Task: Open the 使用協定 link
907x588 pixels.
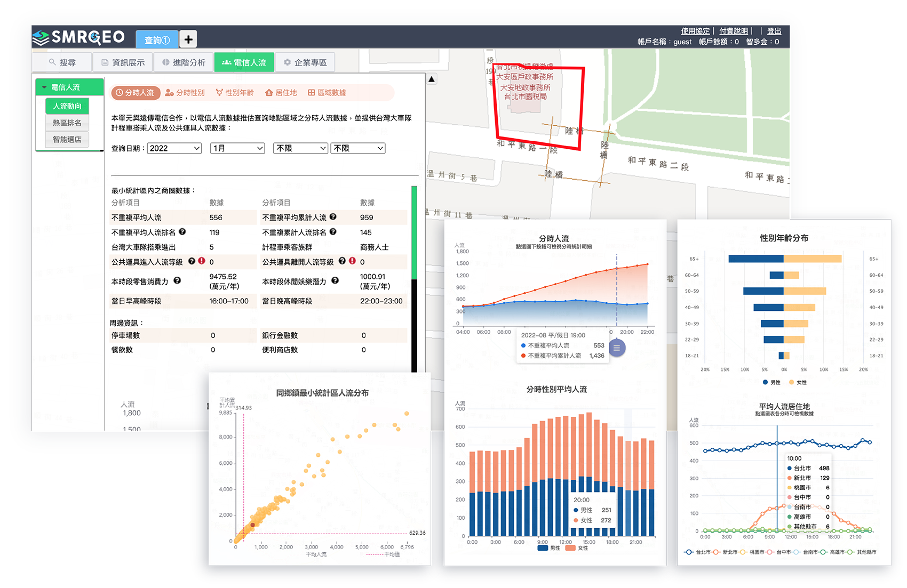Action: (x=695, y=31)
